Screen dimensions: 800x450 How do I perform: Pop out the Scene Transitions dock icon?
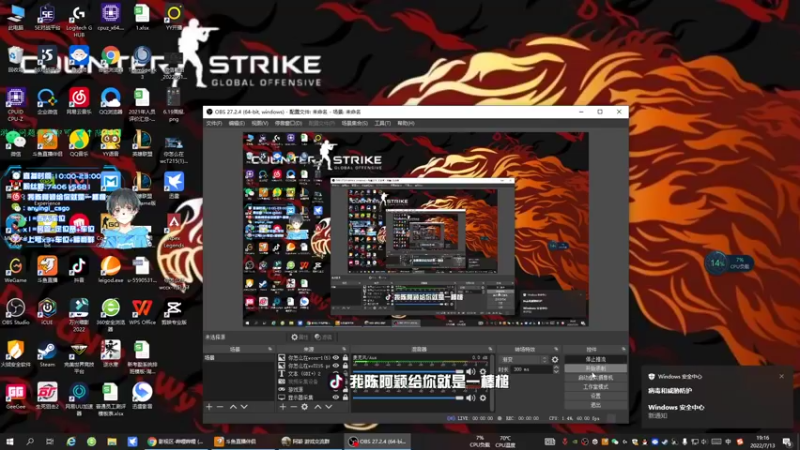tap(556, 349)
